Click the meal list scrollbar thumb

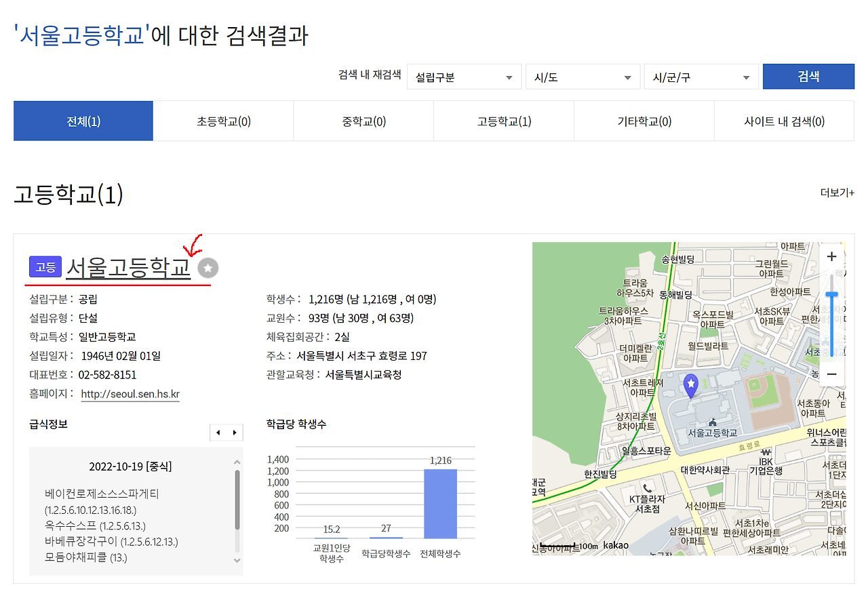pos(237,500)
